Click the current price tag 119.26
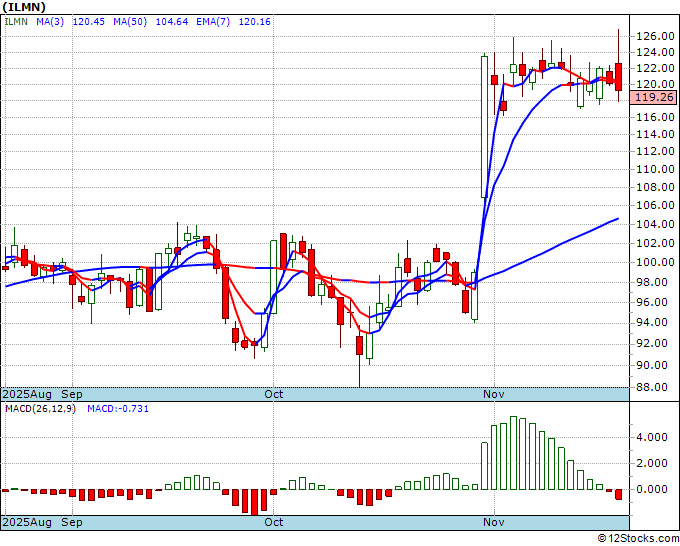The height and width of the screenshot is (546, 680). click(x=654, y=97)
